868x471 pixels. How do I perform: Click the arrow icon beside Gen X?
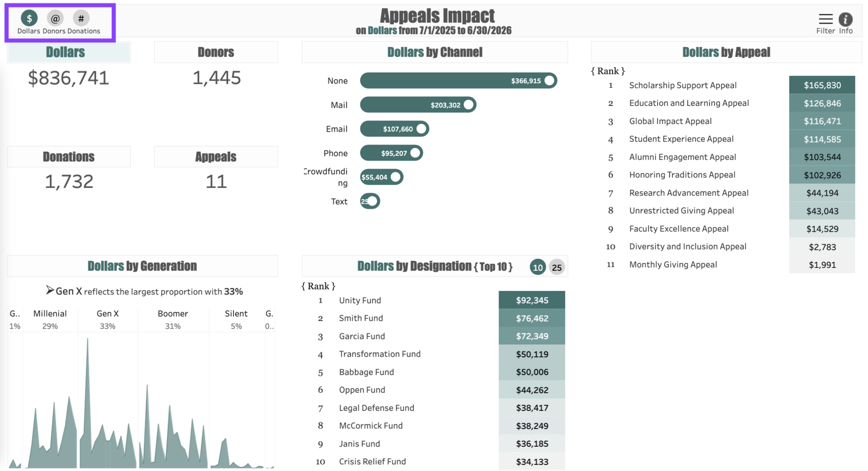pos(49,290)
